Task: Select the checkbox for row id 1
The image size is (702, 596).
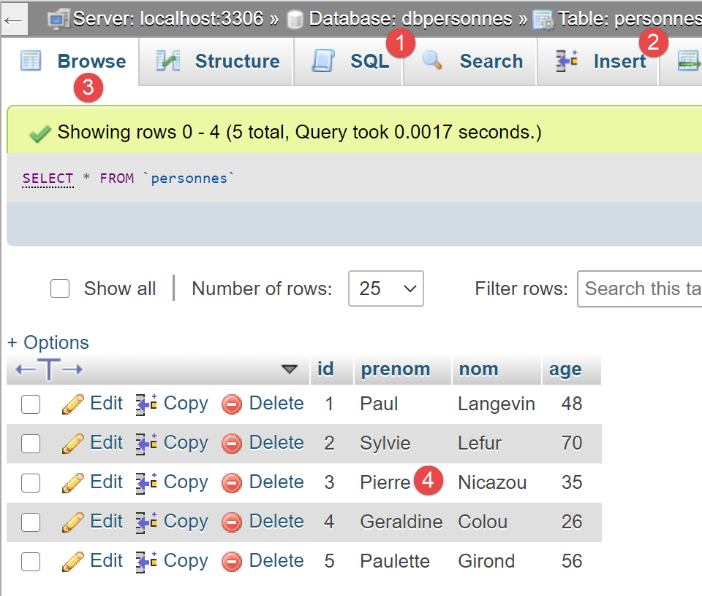Action: coord(31,404)
